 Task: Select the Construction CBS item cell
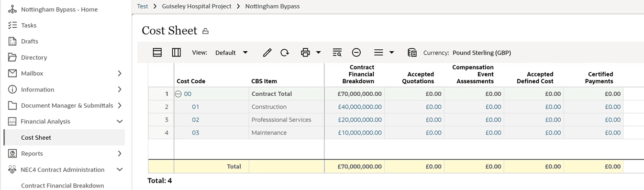coord(287,107)
